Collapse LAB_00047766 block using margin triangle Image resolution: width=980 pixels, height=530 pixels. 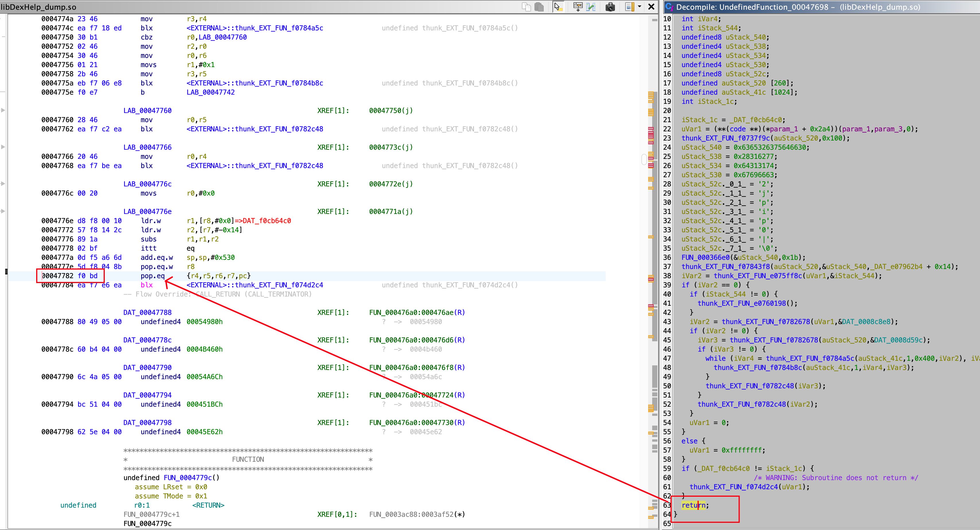[3, 147]
